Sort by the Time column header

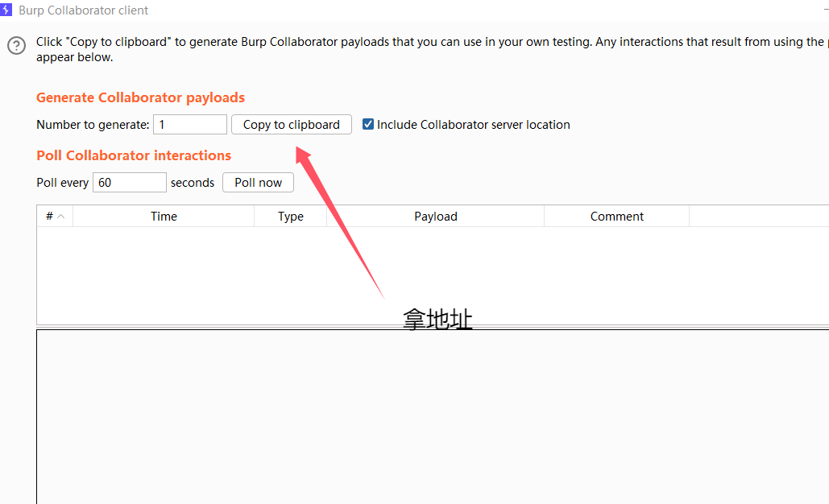tap(164, 217)
